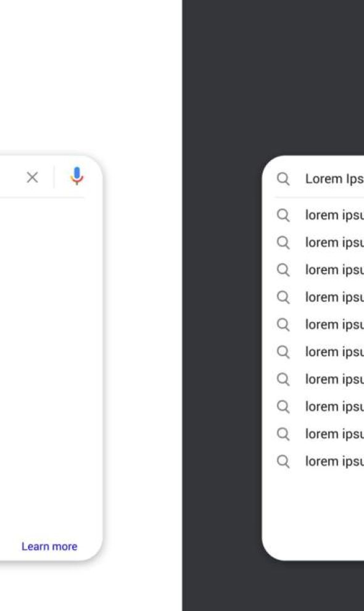Open the Learn more link

pos(49,546)
